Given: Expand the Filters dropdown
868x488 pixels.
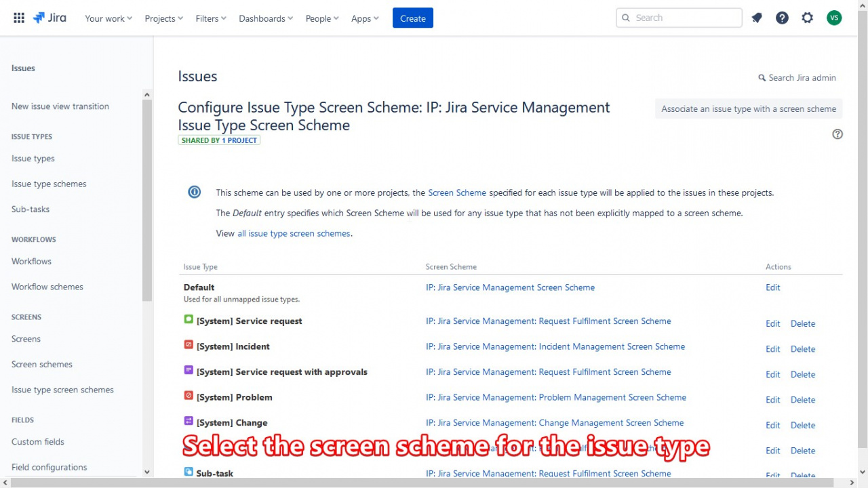Looking at the screenshot, I should pyautogui.click(x=211, y=18).
